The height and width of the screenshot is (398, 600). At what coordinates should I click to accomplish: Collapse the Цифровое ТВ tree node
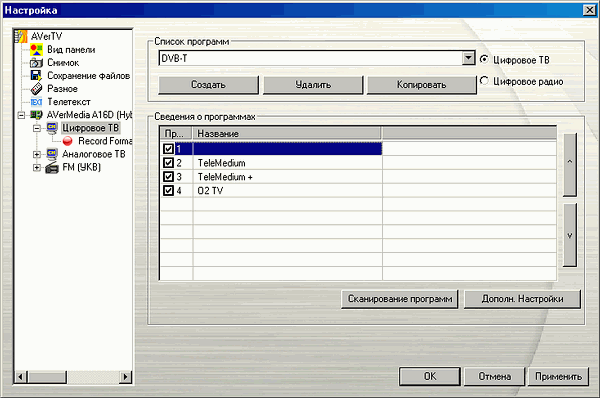pyautogui.click(x=37, y=128)
